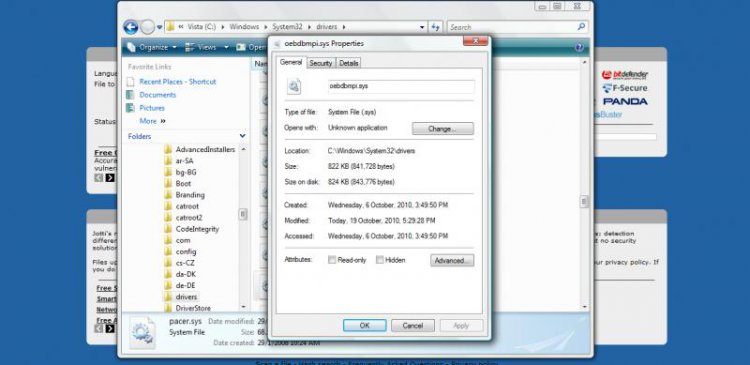750x365 pixels.
Task: Select the da-DK folder
Action: (186, 274)
